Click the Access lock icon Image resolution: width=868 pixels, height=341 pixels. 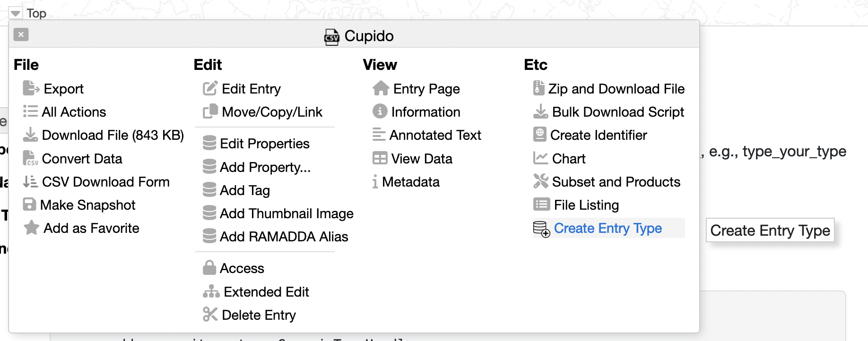209,267
